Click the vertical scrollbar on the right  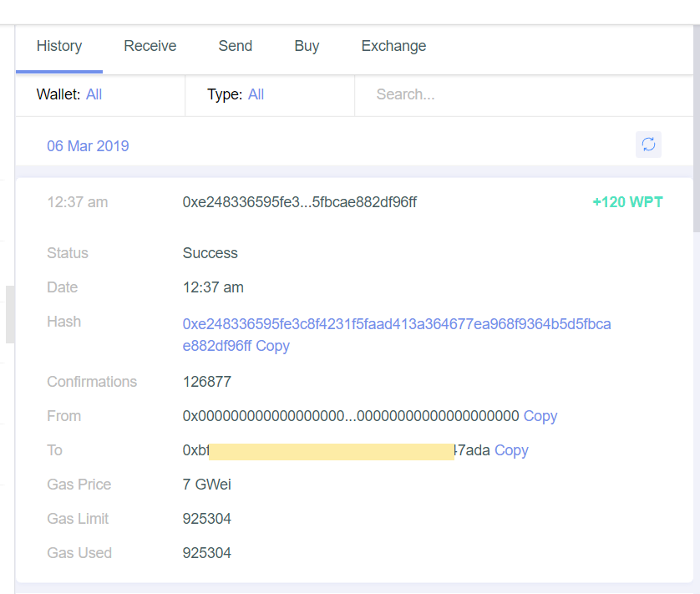(696, 125)
